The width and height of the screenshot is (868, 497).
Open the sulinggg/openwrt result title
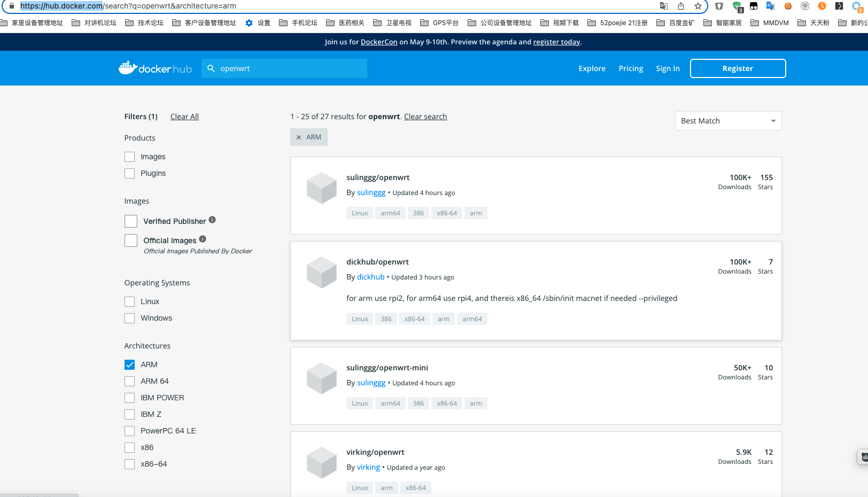coord(378,177)
